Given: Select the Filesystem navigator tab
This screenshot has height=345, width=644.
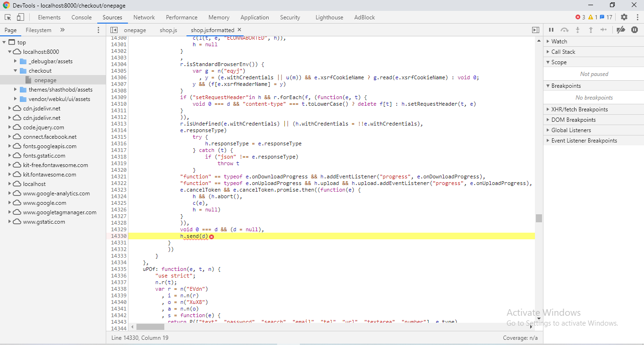Looking at the screenshot, I should click(39, 30).
